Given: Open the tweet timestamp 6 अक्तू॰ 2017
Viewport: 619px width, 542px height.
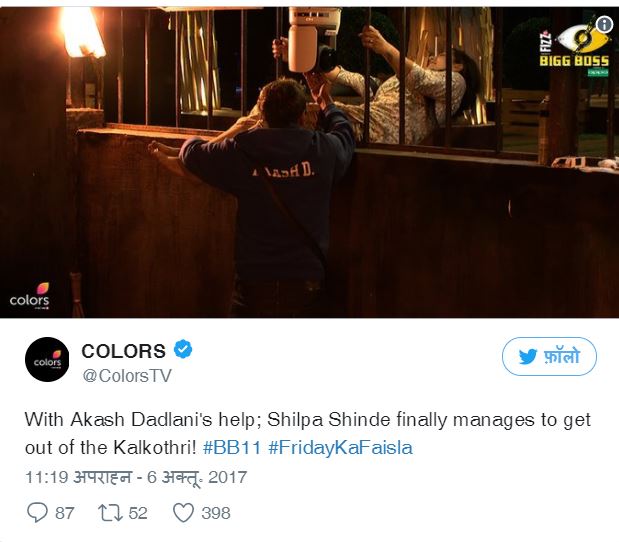Looking at the screenshot, I should (x=136, y=477).
